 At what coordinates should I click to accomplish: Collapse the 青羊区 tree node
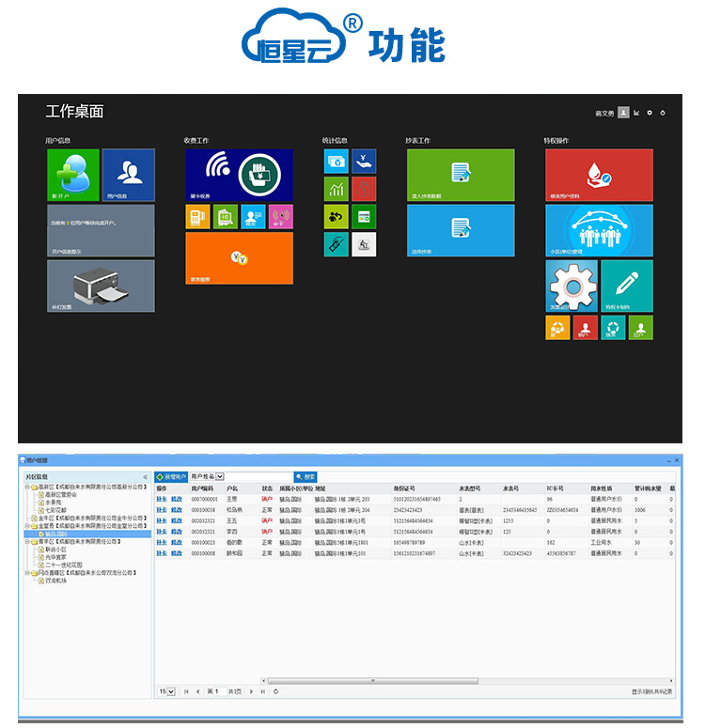pyautogui.click(x=27, y=542)
